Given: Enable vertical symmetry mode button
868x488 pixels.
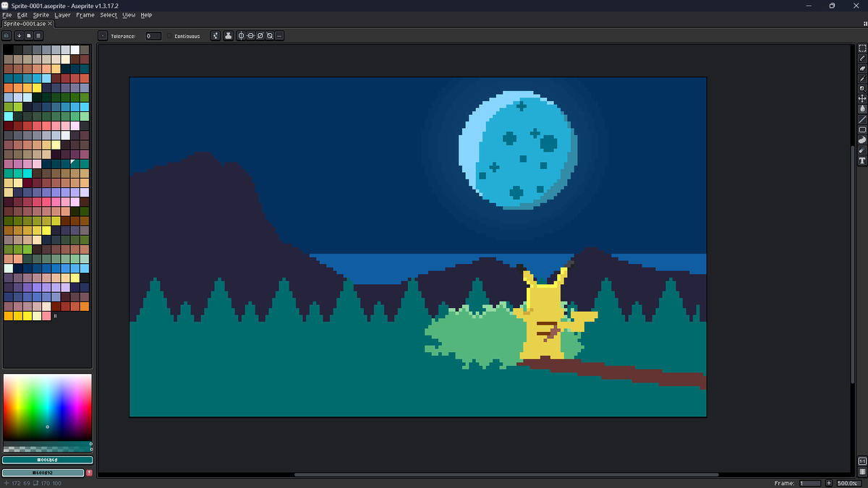Looking at the screenshot, I should (x=251, y=35).
